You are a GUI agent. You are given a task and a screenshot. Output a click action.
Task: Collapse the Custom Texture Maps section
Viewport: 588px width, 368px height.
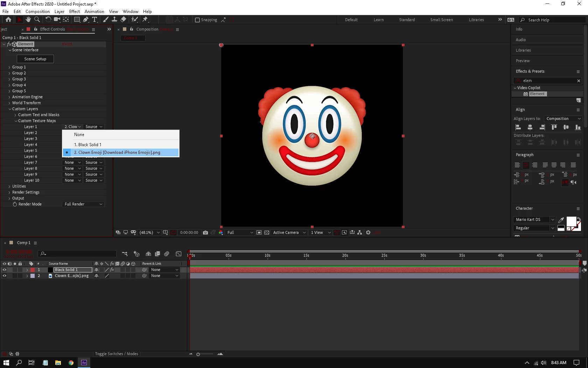[x=16, y=121]
